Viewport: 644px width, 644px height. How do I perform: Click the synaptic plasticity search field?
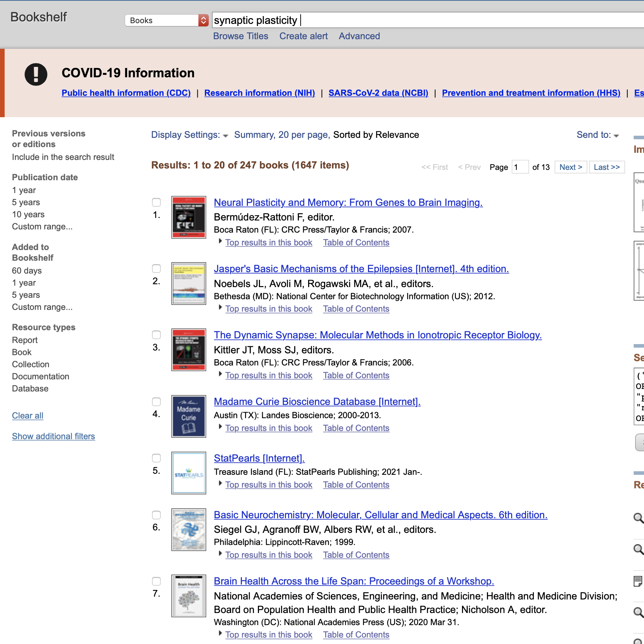click(x=427, y=20)
